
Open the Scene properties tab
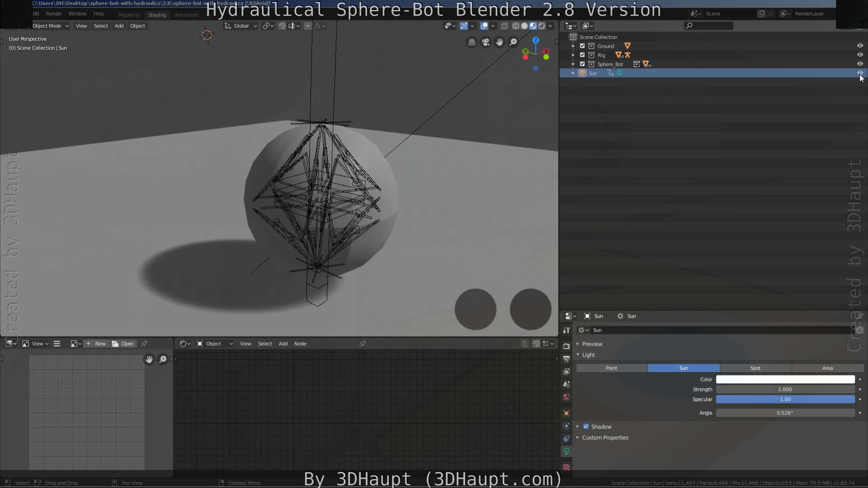coord(566,384)
